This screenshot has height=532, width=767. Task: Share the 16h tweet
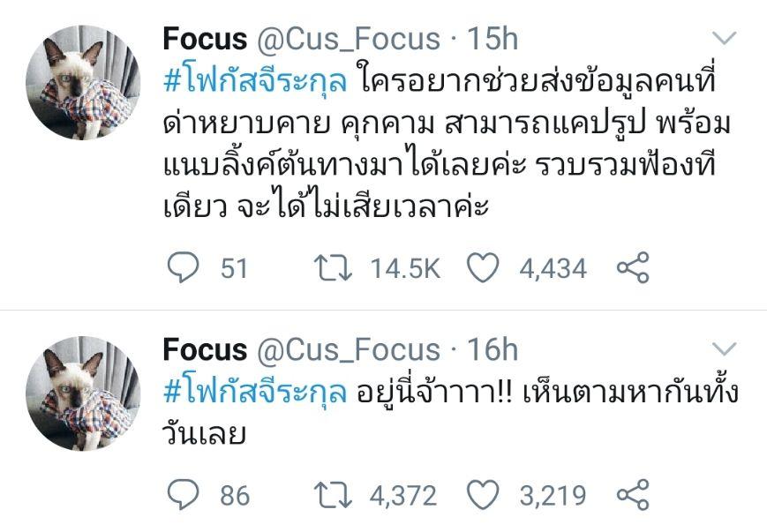click(632, 494)
